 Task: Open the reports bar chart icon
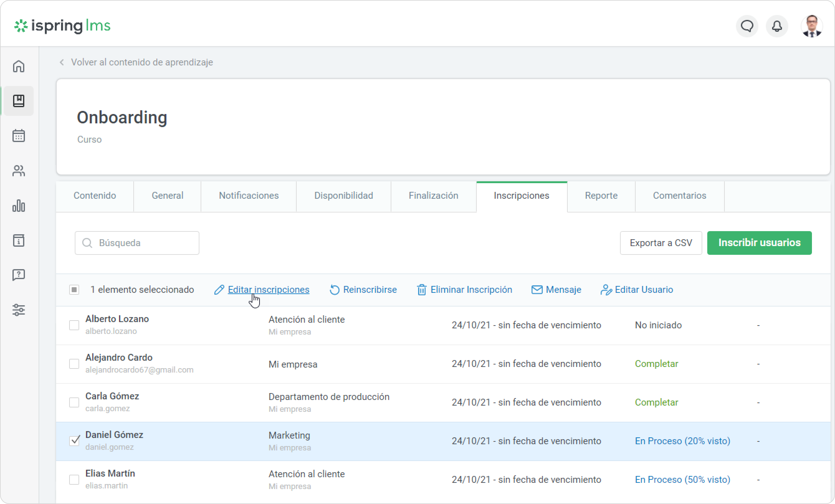coord(19,206)
